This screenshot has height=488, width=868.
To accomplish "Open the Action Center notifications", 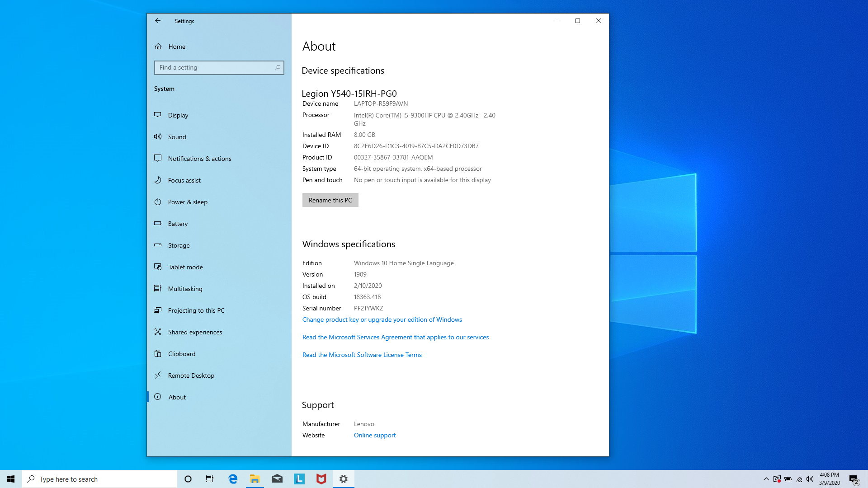I will 854,479.
